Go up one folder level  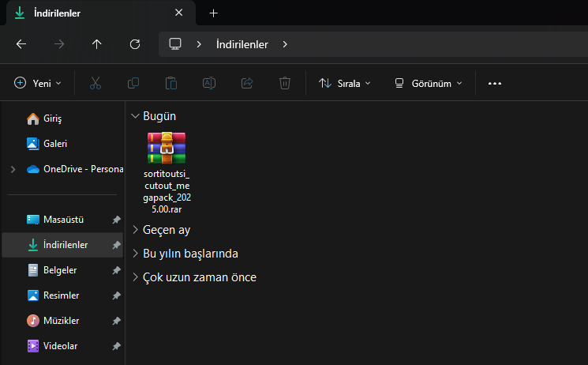coord(97,44)
